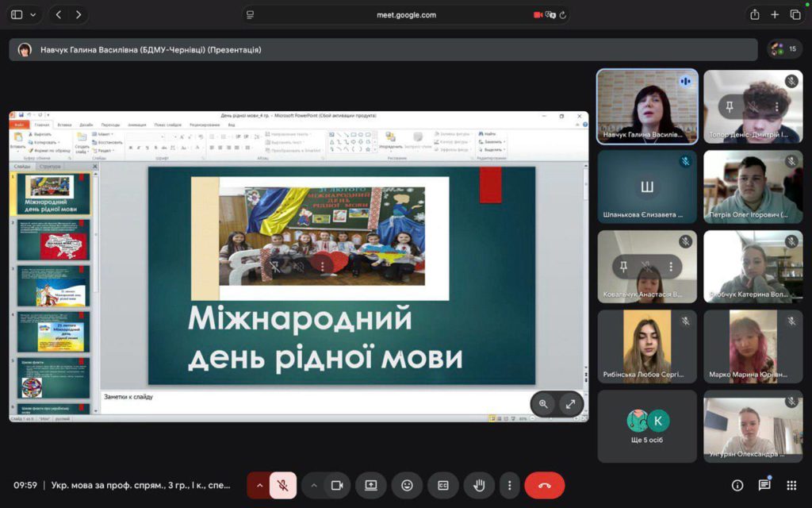Screen dimensions: 812x508
Task: Open the chat with everyone panel
Action: pos(764,485)
